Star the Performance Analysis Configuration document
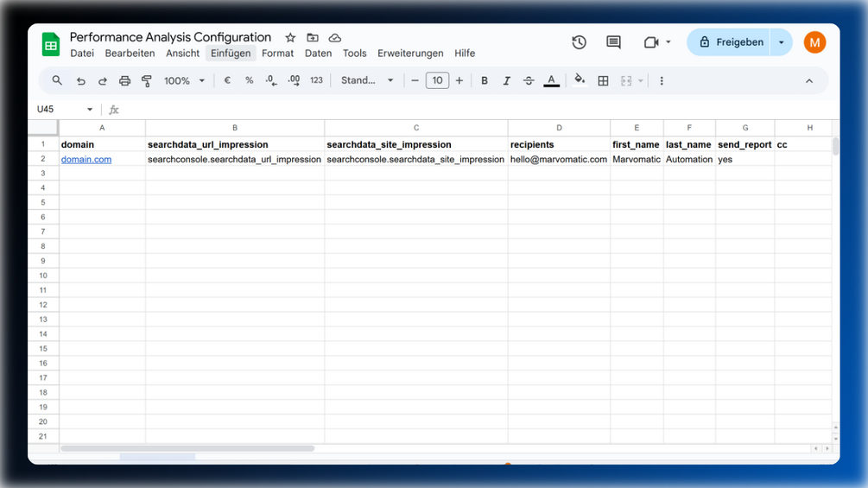 pyautogui.click(x=290, y=38)
